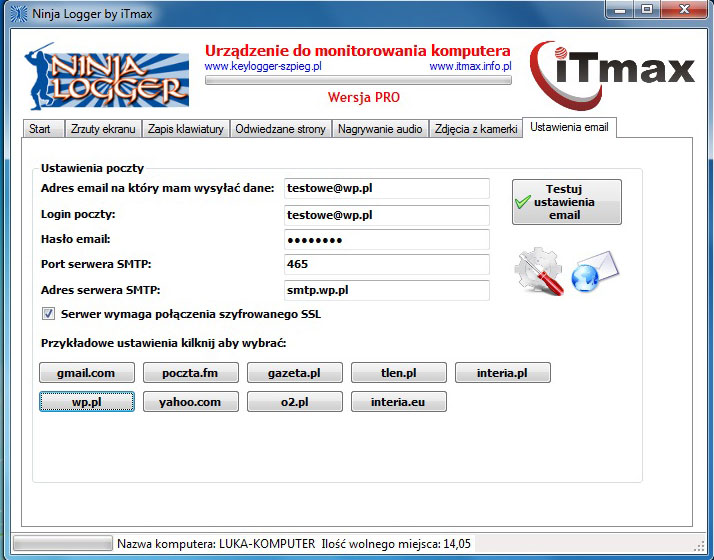Select the Odwiedzane strony tab
Screen dimensions: 714x560
tap(280, 129)
